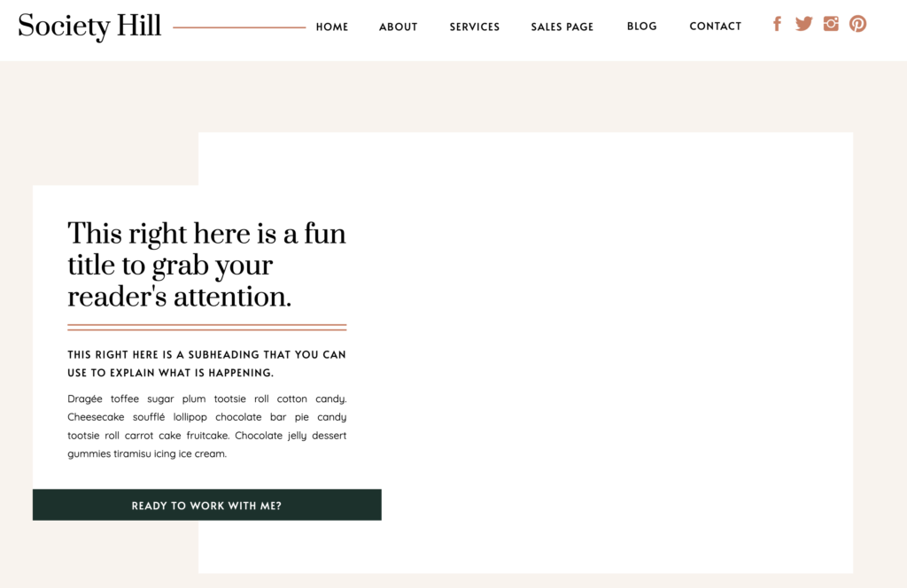Viewport: 907px width, 588px height.
Task: Open the Facebook social icon
Action: pyautogui.click(x=777, y=24)
